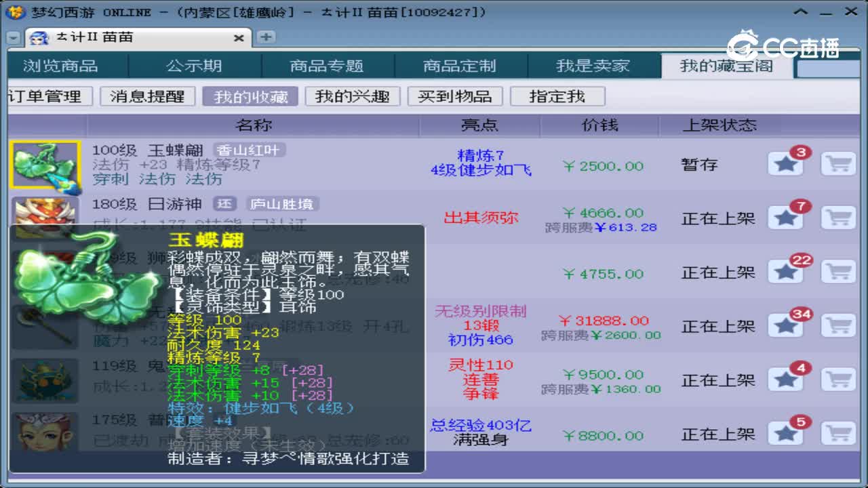Switch to the 我是卖家 tab
The image size is (868, 488).
coord(593,66)
